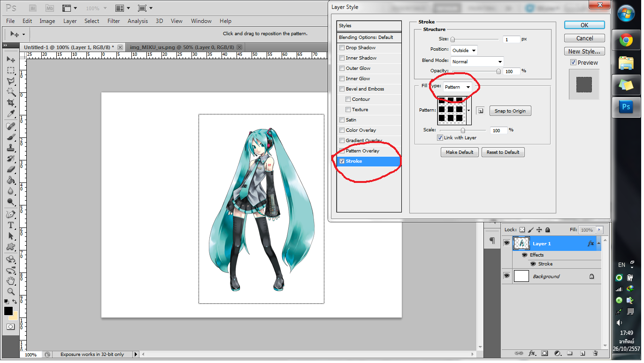
Task: Select the Magic Wand tool
Action: [x=10, y=92]
